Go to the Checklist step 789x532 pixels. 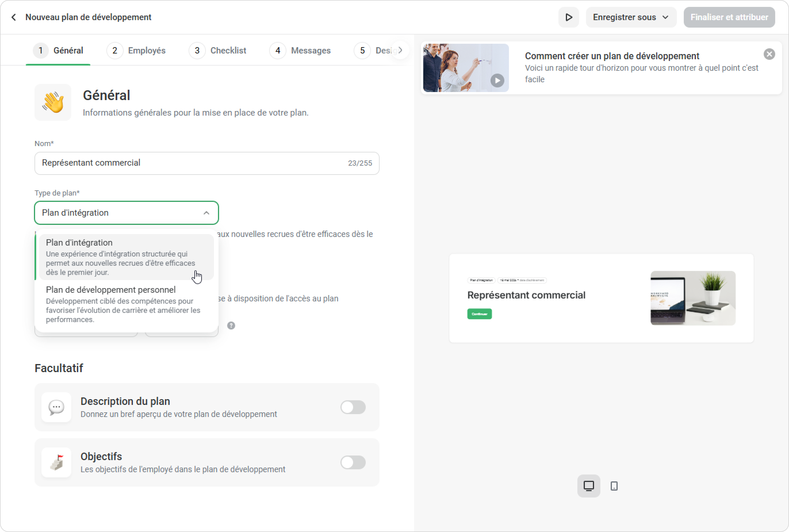(x=217, y=51)
